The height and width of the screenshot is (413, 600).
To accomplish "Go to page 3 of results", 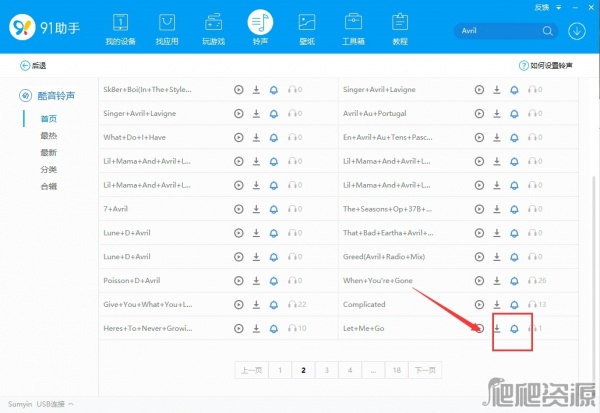I will coord(326,370).
